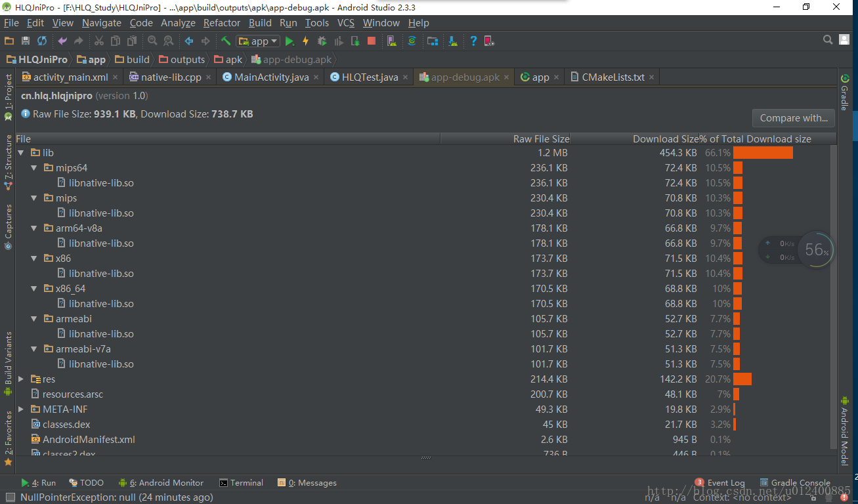Expand the res folder node
The height and width of the screenshot is (504, 858).
(21, 379)
